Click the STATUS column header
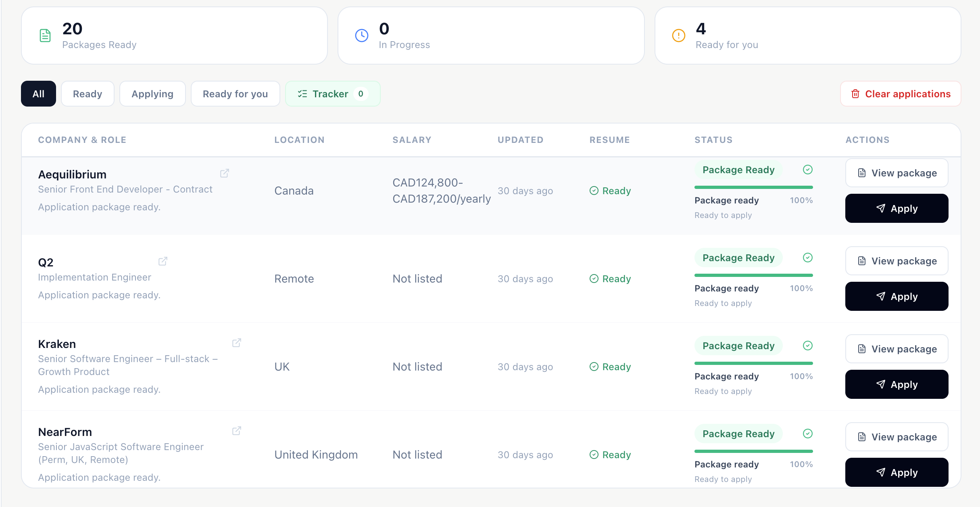The width and height of the screenshot is (980, 507). pos(713,140)
